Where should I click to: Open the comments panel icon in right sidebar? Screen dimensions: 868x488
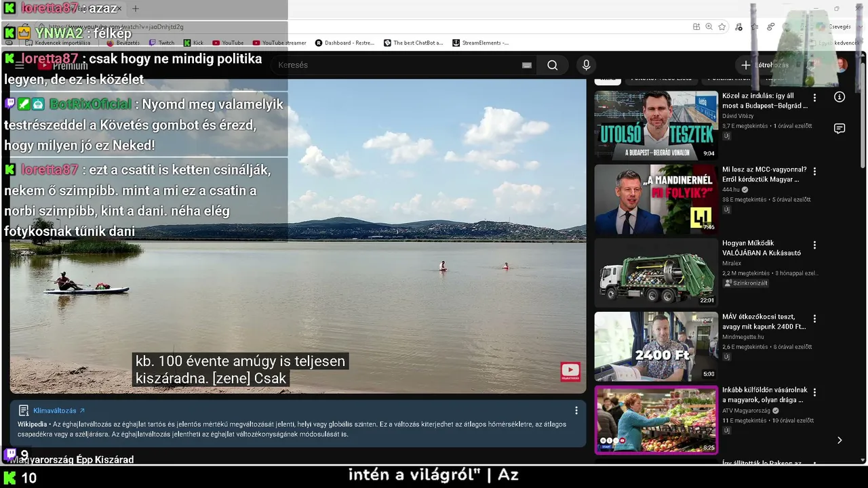[x=840, y=129]
